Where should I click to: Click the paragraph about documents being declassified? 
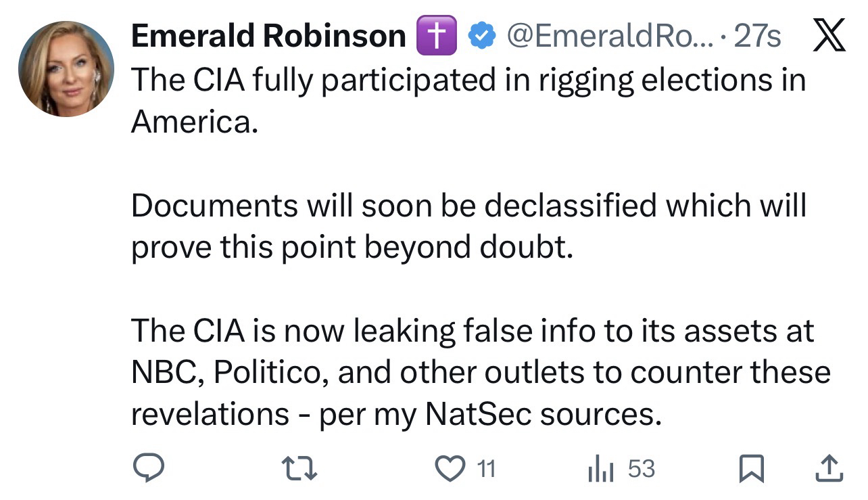click(468, 227)
